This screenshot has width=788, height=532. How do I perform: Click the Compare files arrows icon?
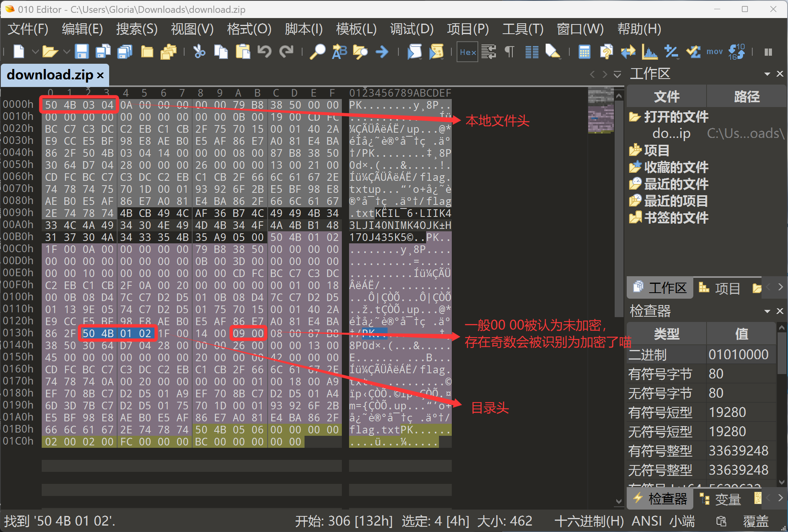[x=628, y=52]
